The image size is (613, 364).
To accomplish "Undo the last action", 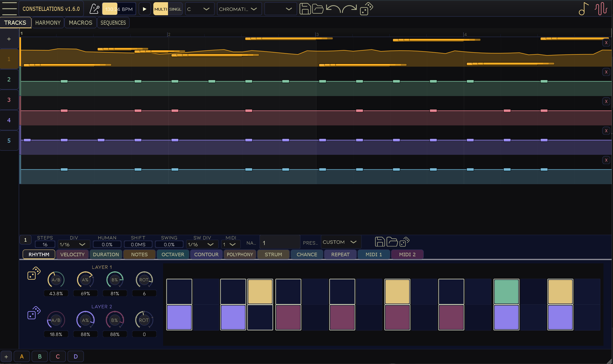I will coord(333,9).
